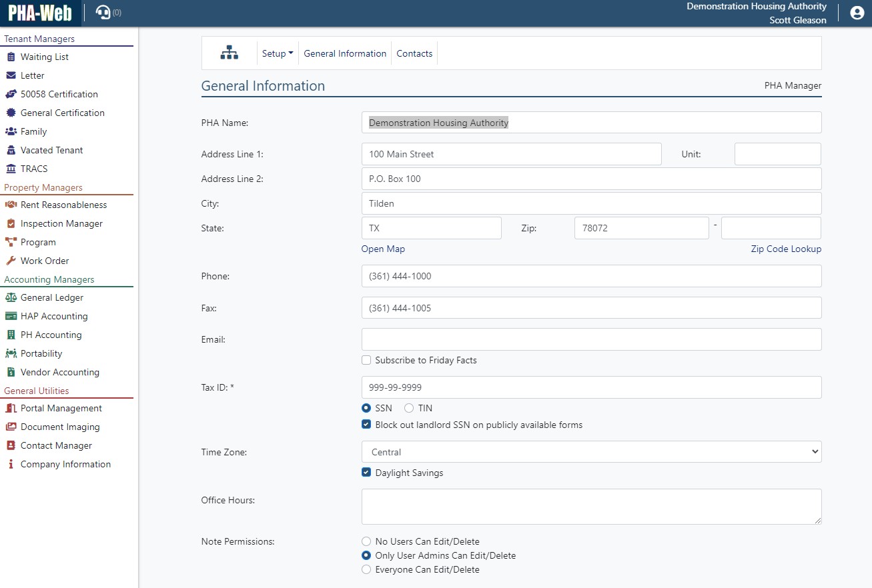Click the Phone number field

tap(592, 276)
